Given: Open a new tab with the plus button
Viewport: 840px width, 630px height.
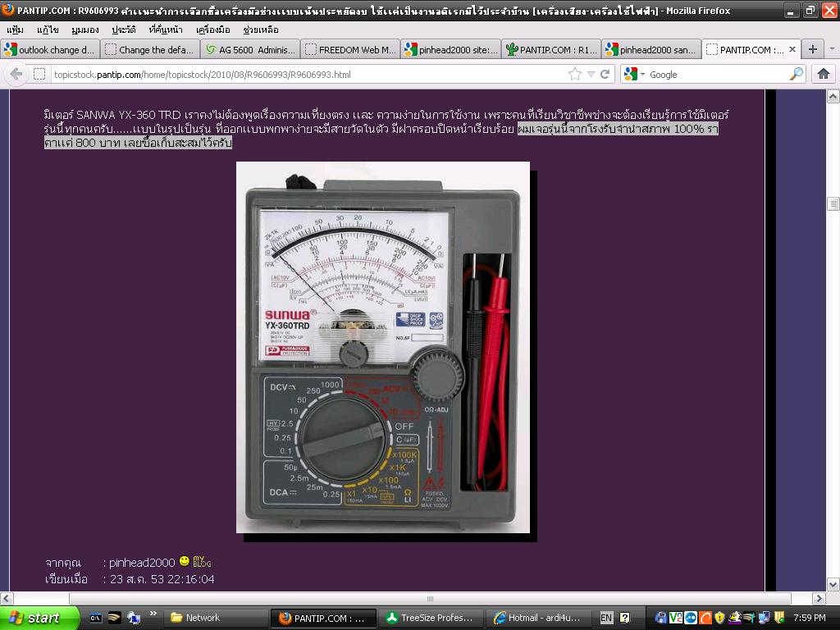Looking at the screenshot, I should [x=813, y=49].
